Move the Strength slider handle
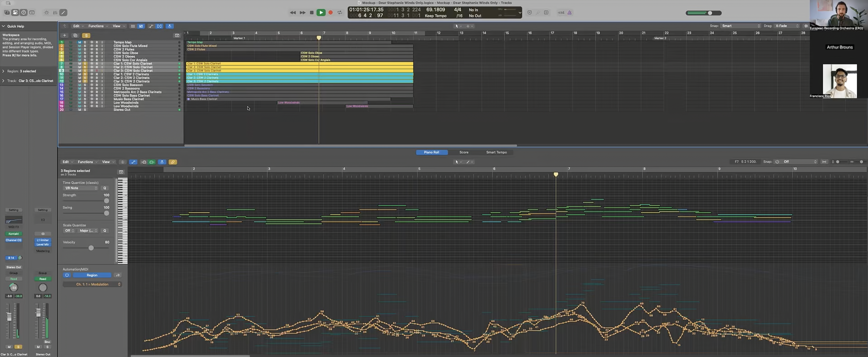This screenshot has height=357, width=868. [107, 201]
